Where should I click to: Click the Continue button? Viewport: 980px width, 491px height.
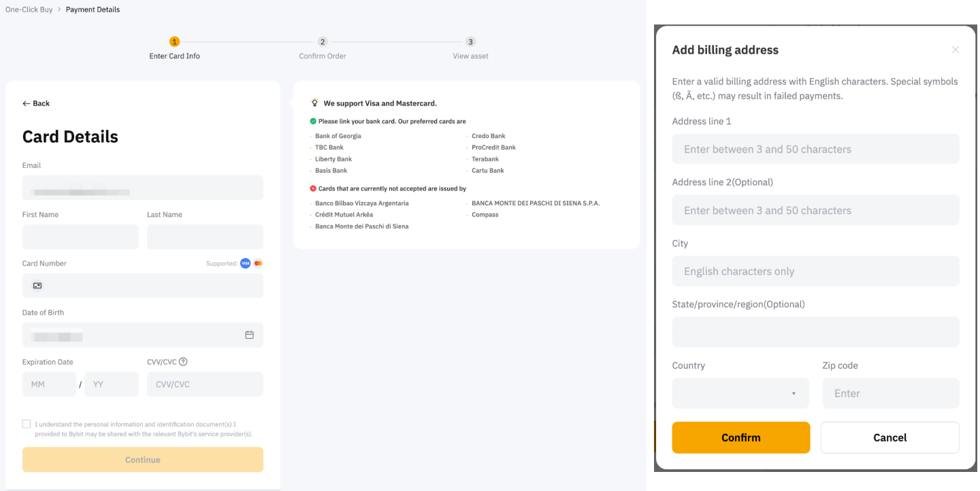142,460
